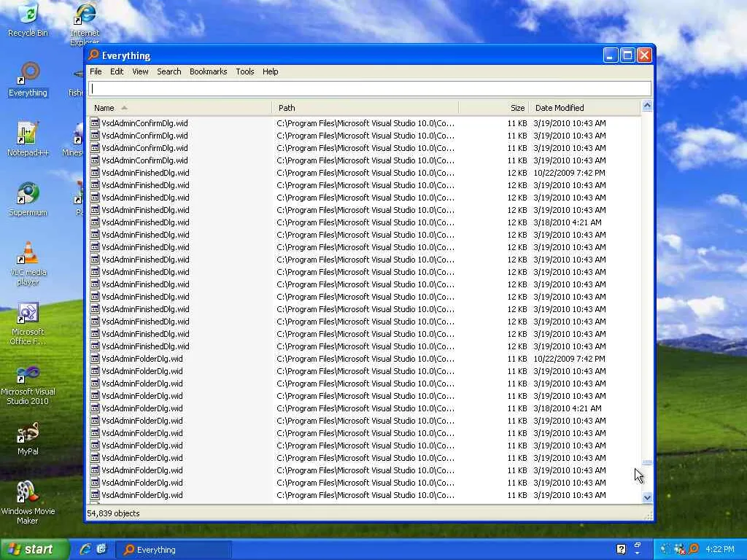Sort results by the Size column header
Screen dimensions: 747x560
(494, 108)
